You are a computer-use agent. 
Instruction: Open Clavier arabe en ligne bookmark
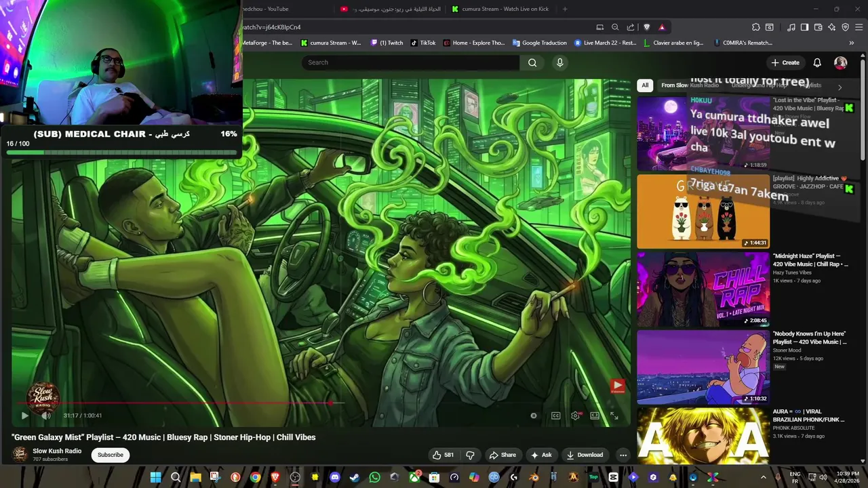(x=673, y=43)
